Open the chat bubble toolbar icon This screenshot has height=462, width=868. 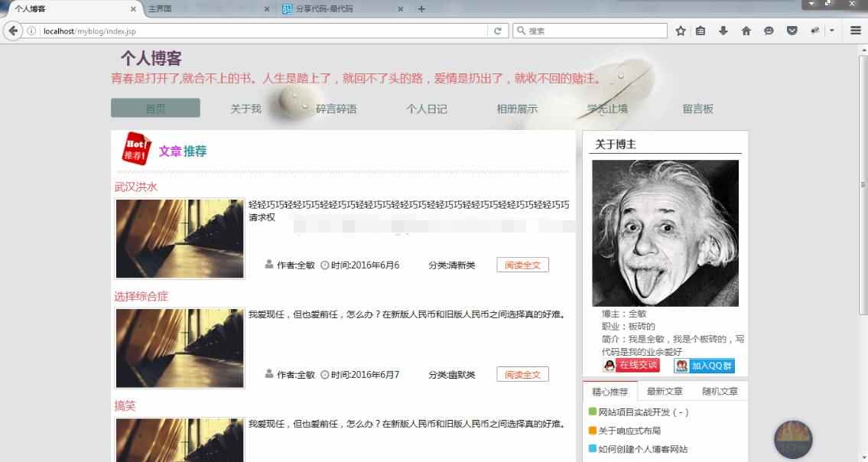769,31
